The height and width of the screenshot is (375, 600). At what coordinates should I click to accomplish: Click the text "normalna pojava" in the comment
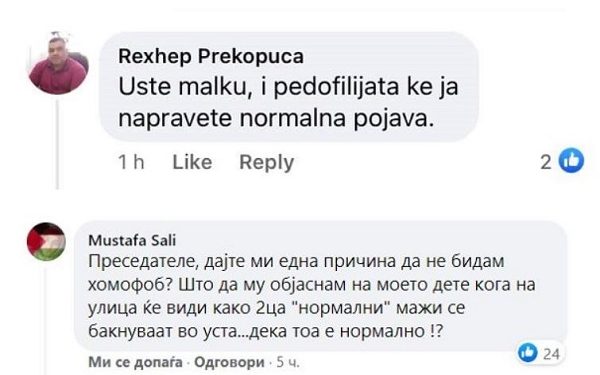(337, 118)
